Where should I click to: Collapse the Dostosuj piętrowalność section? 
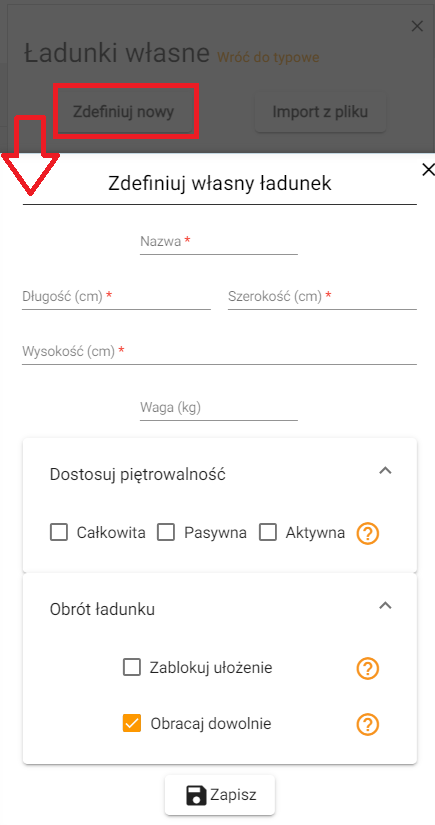pos(386,470)
